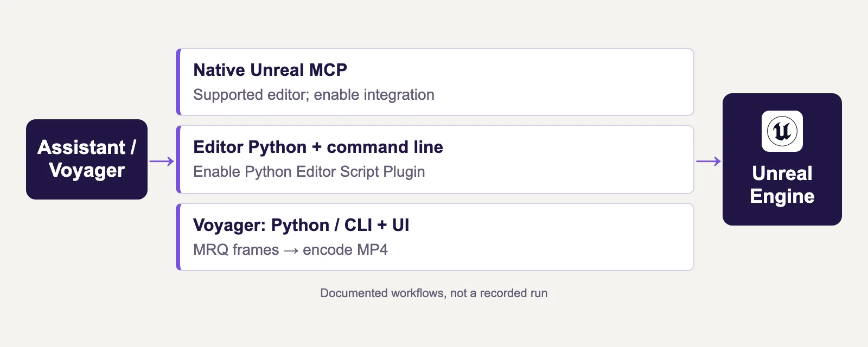Select the Assistant / Voyager block

pyautogui.click(x=87, y=159)
